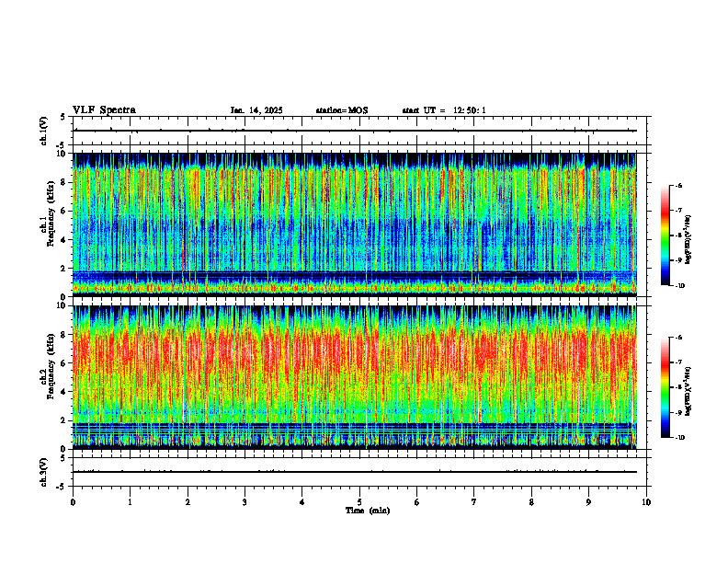
Task: Click the "-7" label on ch.2 colorbar
Action: click(678, 362)
